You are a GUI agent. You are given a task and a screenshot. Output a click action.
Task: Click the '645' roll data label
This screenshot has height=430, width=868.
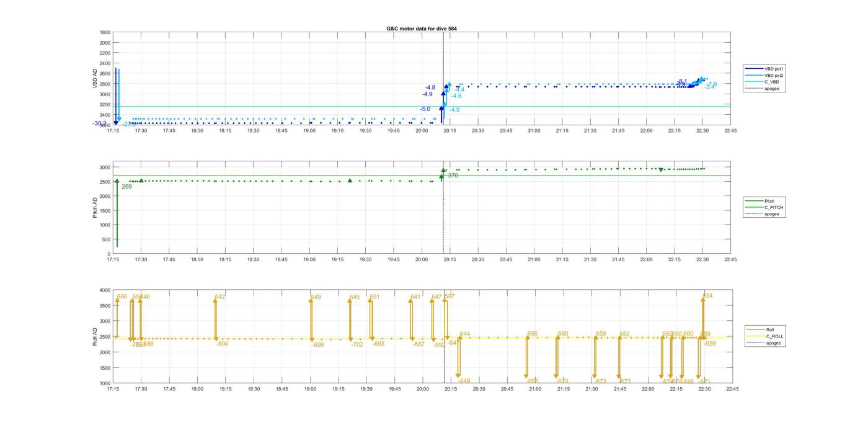(355, 297)
